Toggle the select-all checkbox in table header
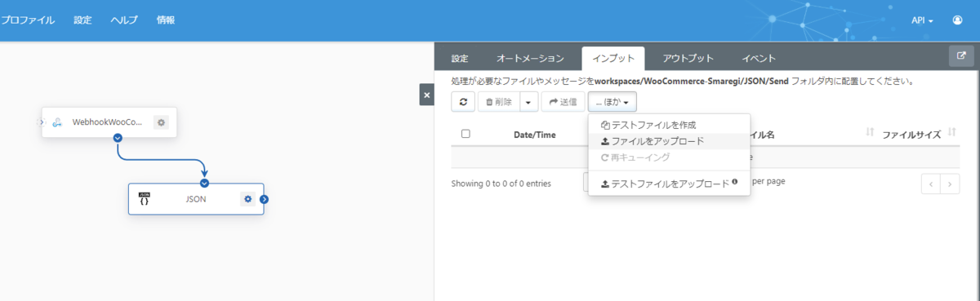Viewport: 980px width, 301px height. [465, 134]
